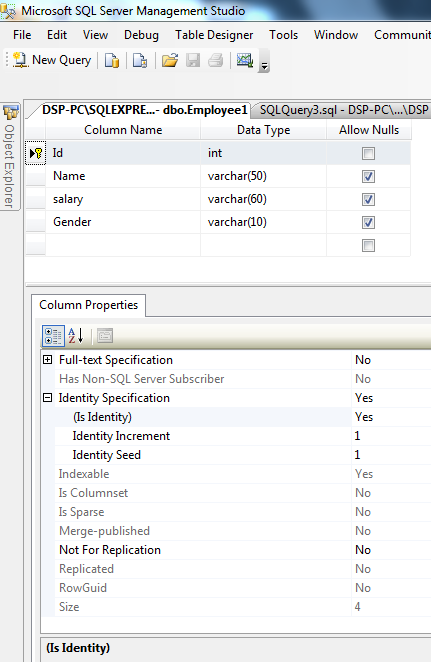Open the Object Explorer side panel
The width and height of the screenshot is (431, 662).
coord(10,157)
